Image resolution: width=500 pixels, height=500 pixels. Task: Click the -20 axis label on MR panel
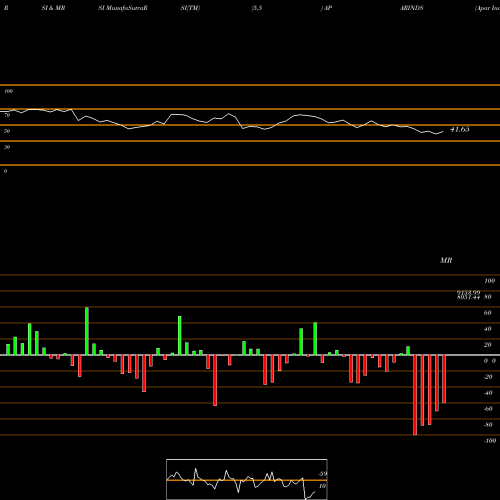[488, 377]
